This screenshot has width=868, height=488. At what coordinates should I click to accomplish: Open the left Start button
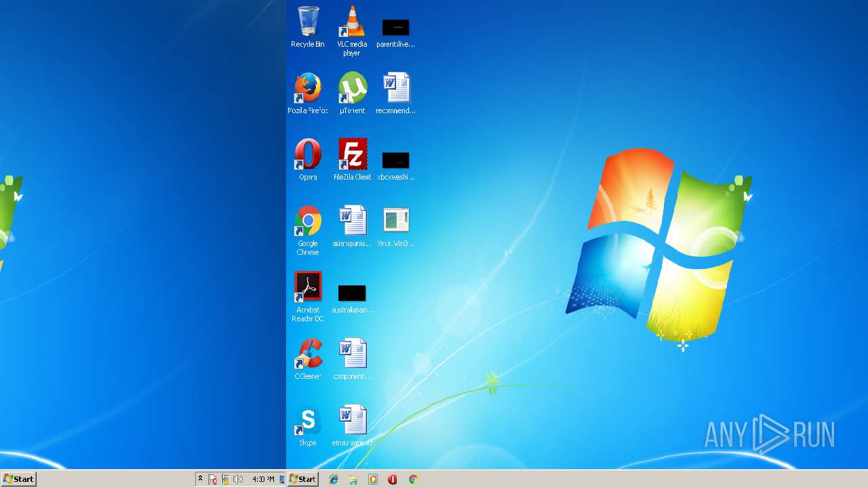(18, 479)
